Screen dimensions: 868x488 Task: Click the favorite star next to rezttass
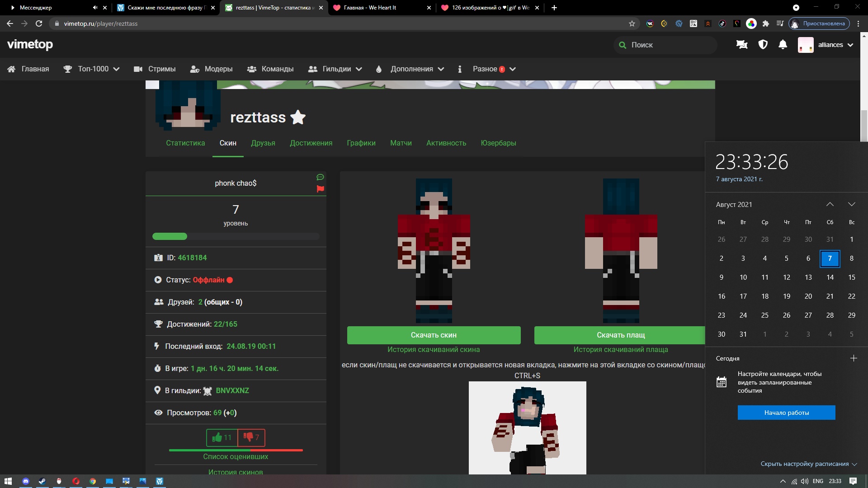tap(298, 117)
